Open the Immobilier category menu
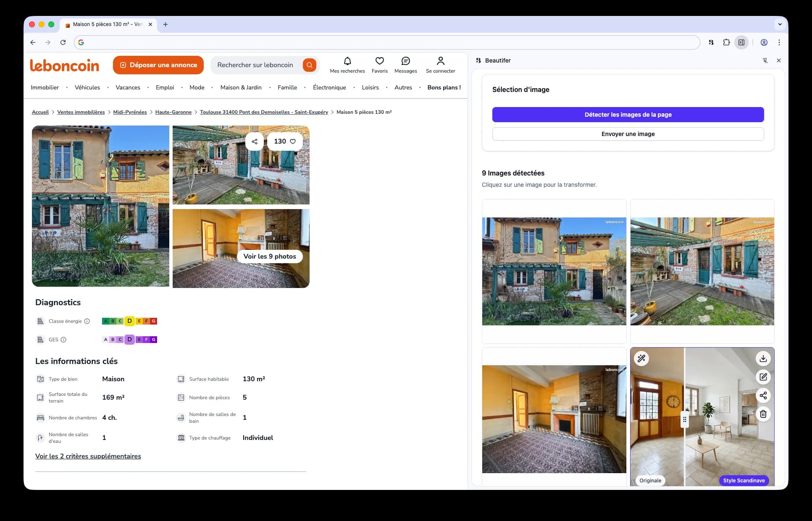This screenshot has height=521, width=812. coord(45,87)
